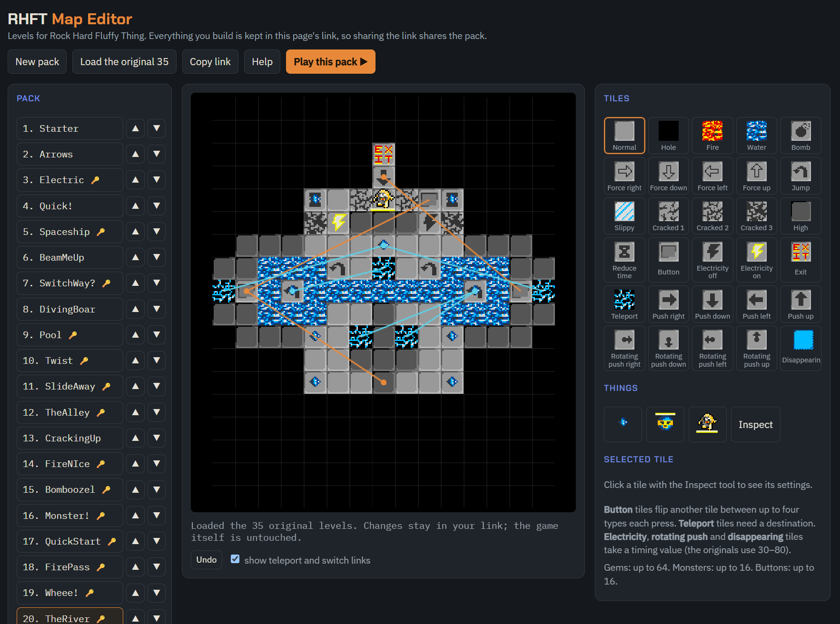The image size is (840, 624).
Task: Move Arrows level down
Action: click(x=157, y=154)
